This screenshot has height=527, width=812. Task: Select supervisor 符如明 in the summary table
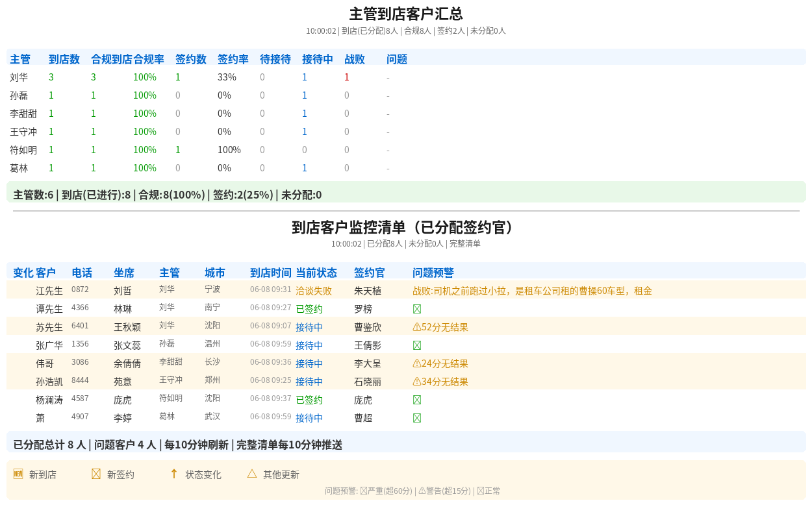click(23, 150)
